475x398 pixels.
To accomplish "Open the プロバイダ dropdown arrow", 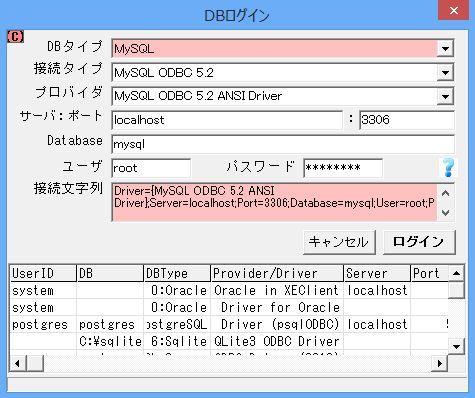I will [445, 96].
